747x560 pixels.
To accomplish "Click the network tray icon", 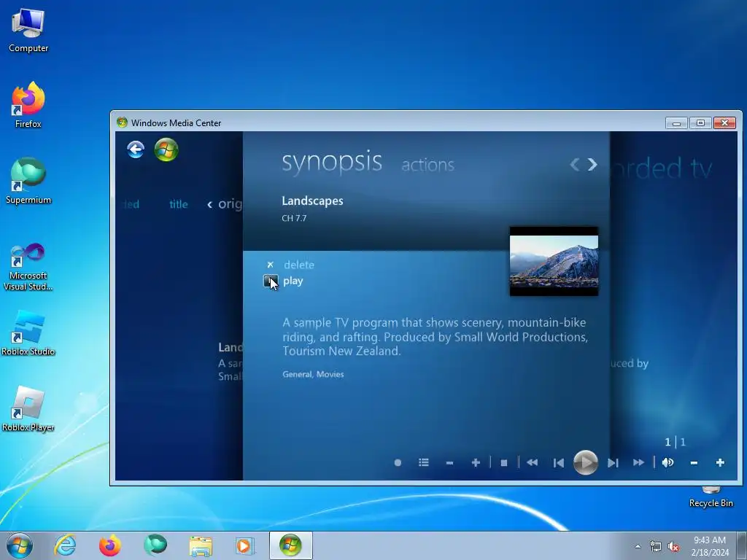I will click(x=656, y=547).
